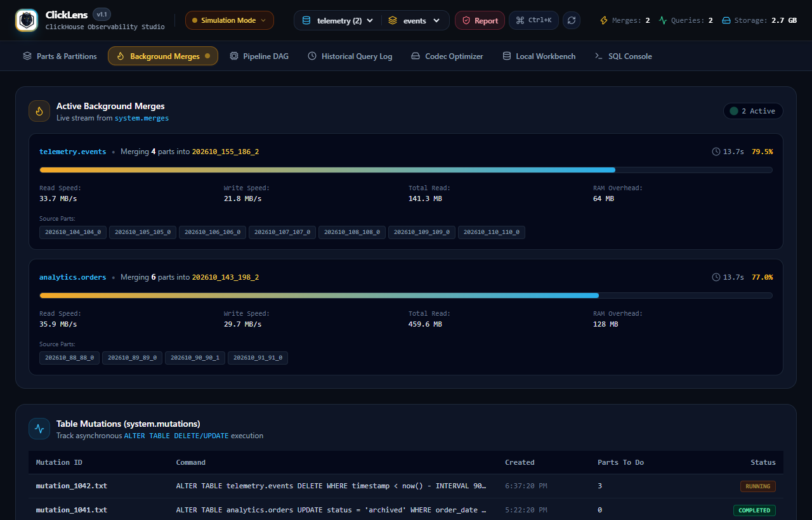Click target part 202610_143_198_2
Viewport: 812px width, 520px height.
point(225,277)
